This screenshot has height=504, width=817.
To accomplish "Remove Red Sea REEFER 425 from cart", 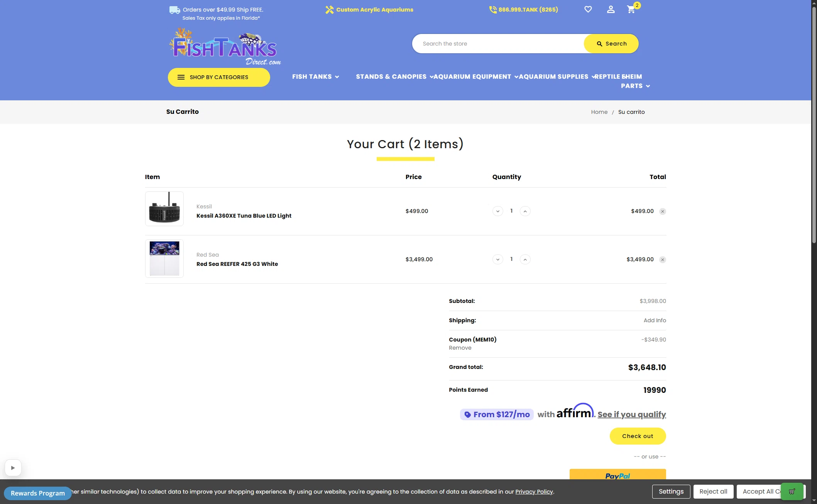I will [x=663, y=260].
